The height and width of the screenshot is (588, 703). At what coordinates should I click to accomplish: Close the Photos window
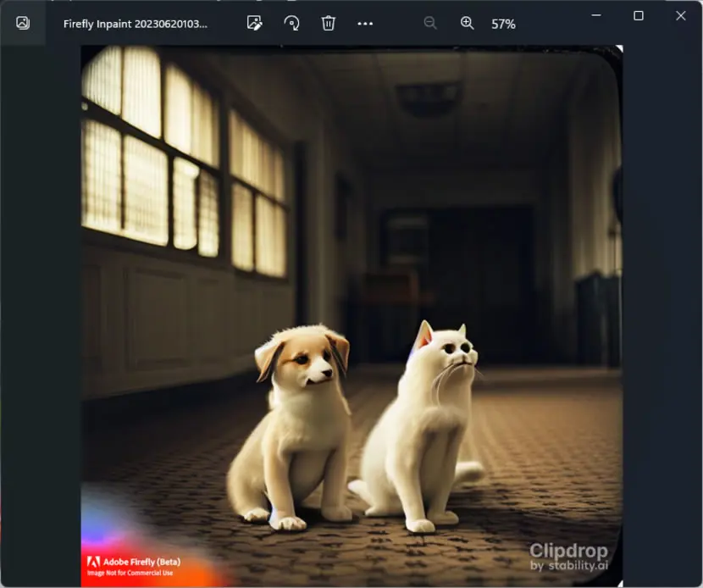(681, 16)
